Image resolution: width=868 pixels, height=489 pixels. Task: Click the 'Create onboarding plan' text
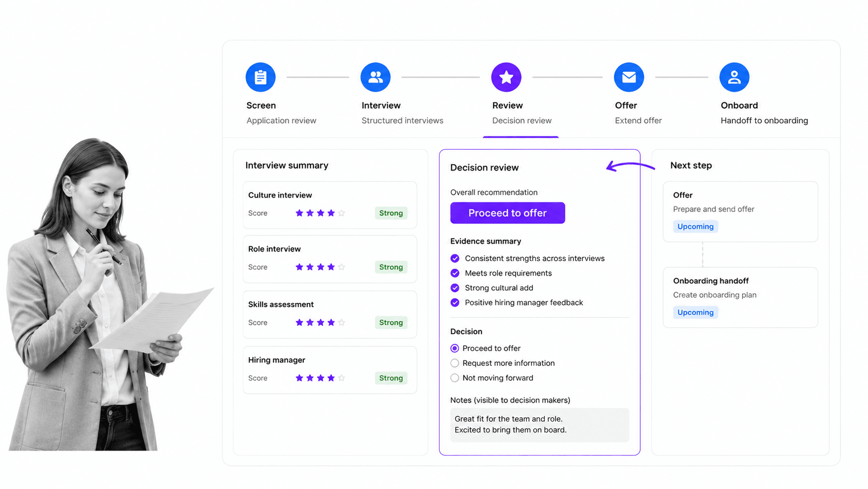click(714, 295)
